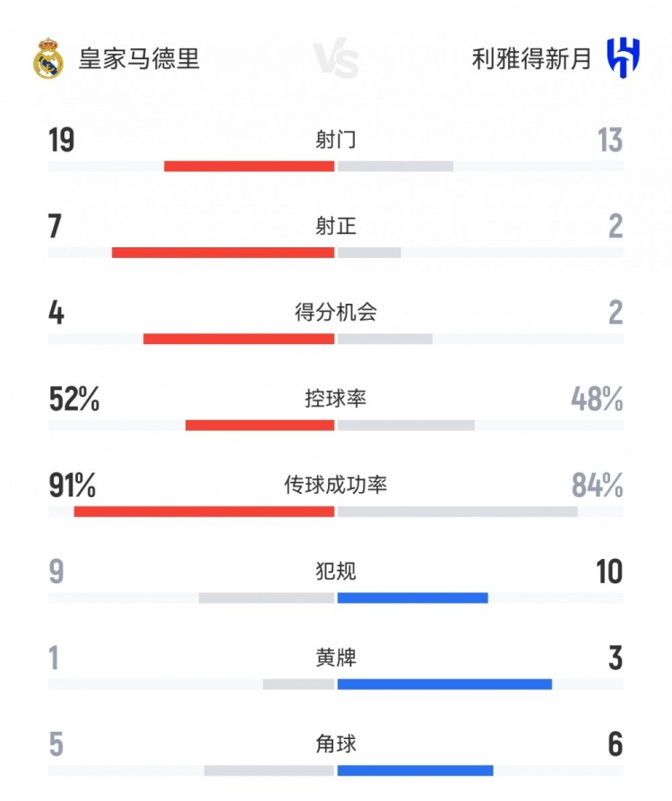Viewport: 672px width, 801px height.
Task: Click the blue 犯规 bar for Al Hilal
Action: [412, 598]
